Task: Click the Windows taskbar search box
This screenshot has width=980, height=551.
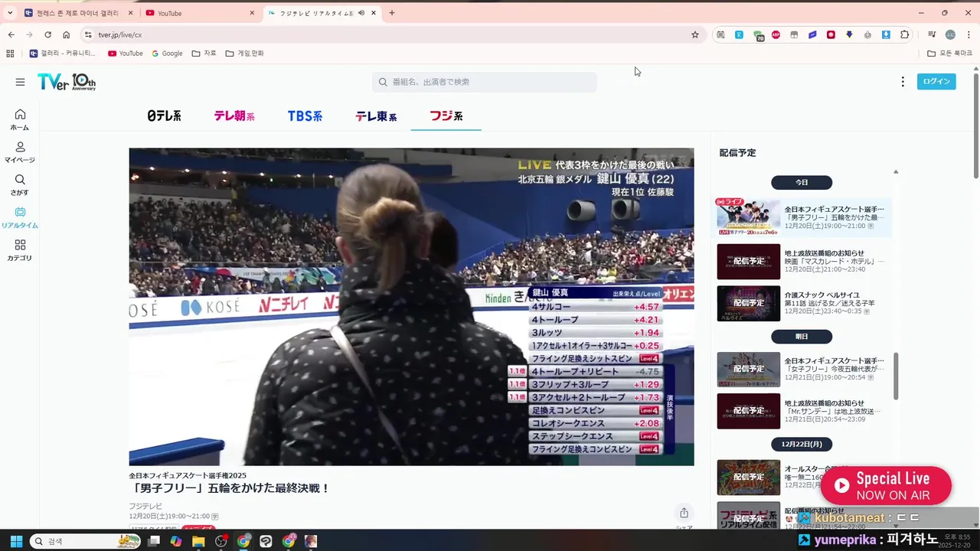Action: [86, 541]
